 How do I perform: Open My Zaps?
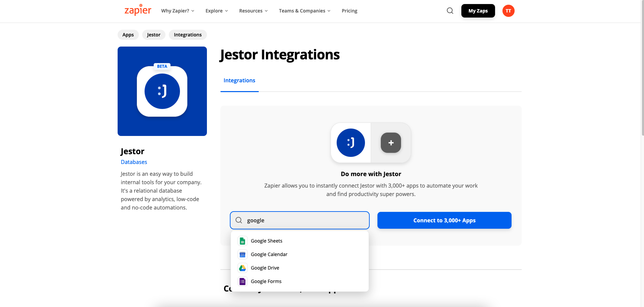[x=478, y=11]
